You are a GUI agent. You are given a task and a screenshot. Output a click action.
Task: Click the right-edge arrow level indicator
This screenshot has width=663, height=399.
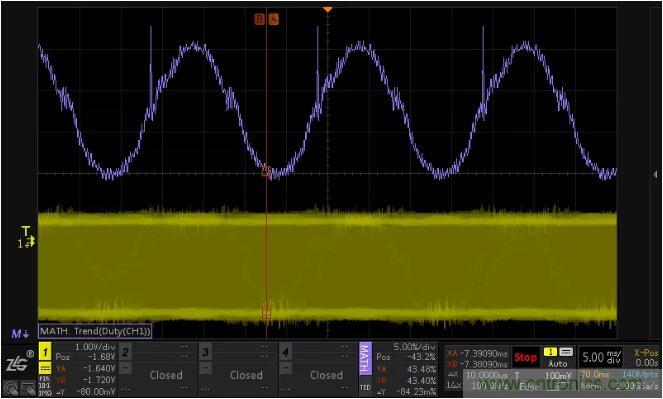click(x=655, y=174)
